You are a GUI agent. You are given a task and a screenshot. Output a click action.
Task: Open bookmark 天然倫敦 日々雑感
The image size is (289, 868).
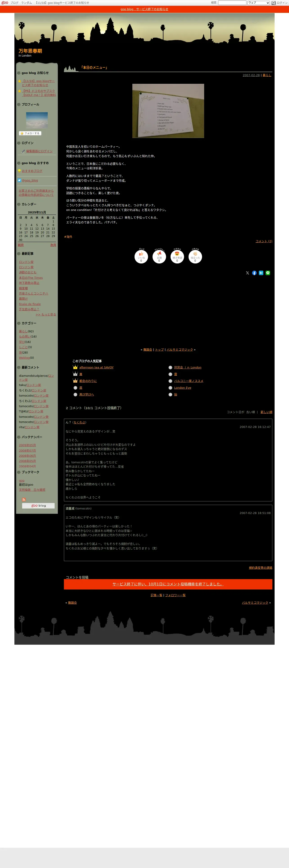[x=32, y=490]
